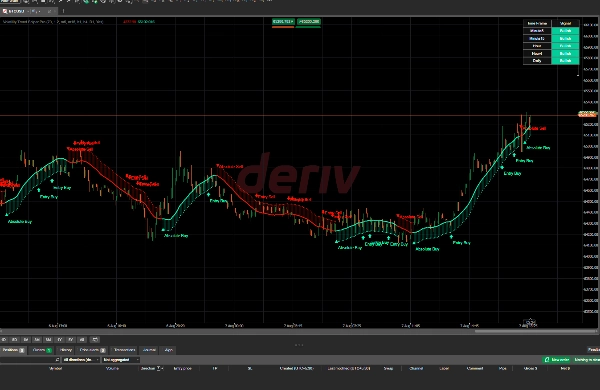Click the Last modified column header
The image size is (600, 390).
(349, 368)
